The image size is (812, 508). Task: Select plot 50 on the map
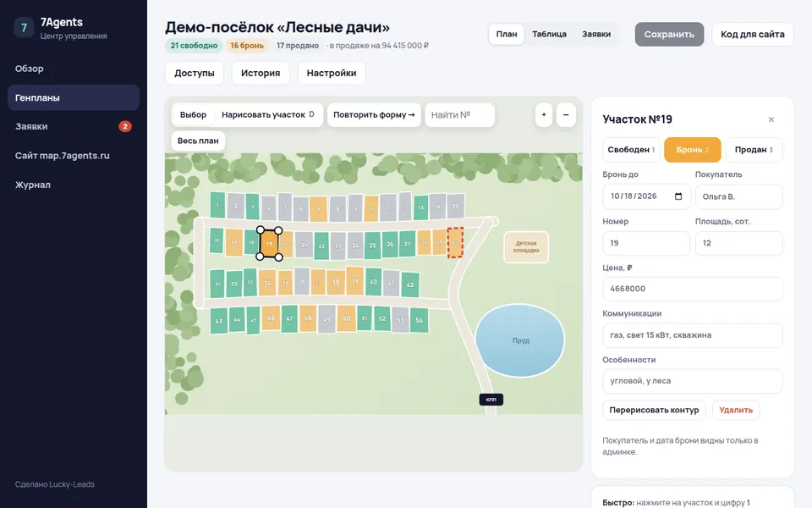347,318
